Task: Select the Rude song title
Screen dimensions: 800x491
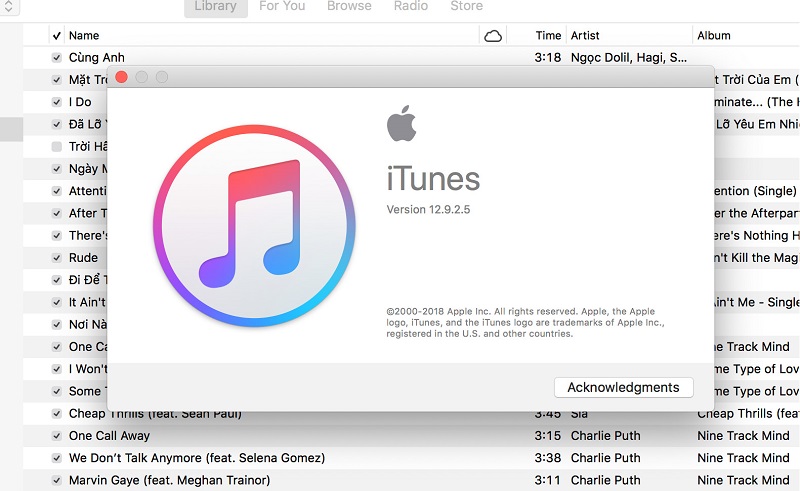Action: (x=83, y=258)
